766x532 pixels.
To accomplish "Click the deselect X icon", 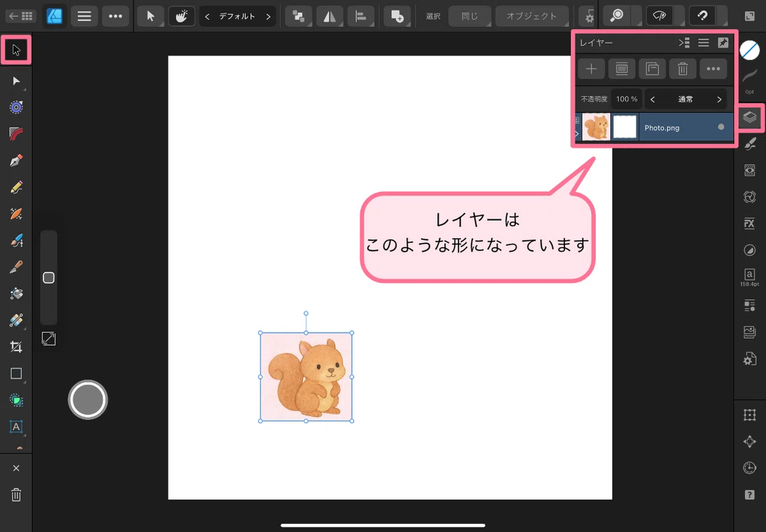I will pos(17,468).
